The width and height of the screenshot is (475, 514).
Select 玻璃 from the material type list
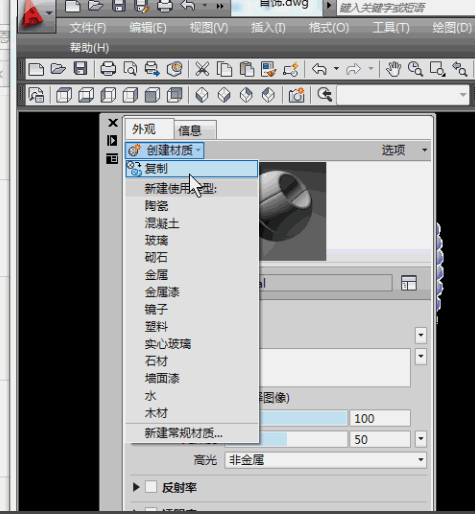(x=156, y=240)
